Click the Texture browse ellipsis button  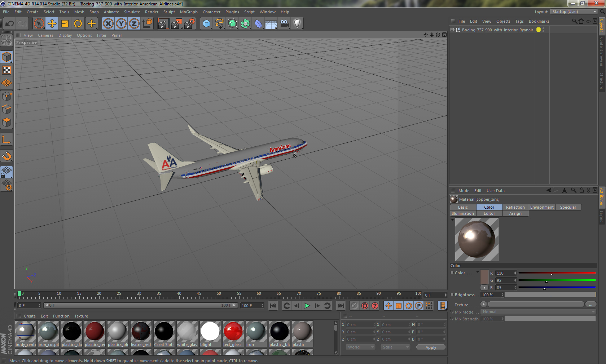coord(590,305)
